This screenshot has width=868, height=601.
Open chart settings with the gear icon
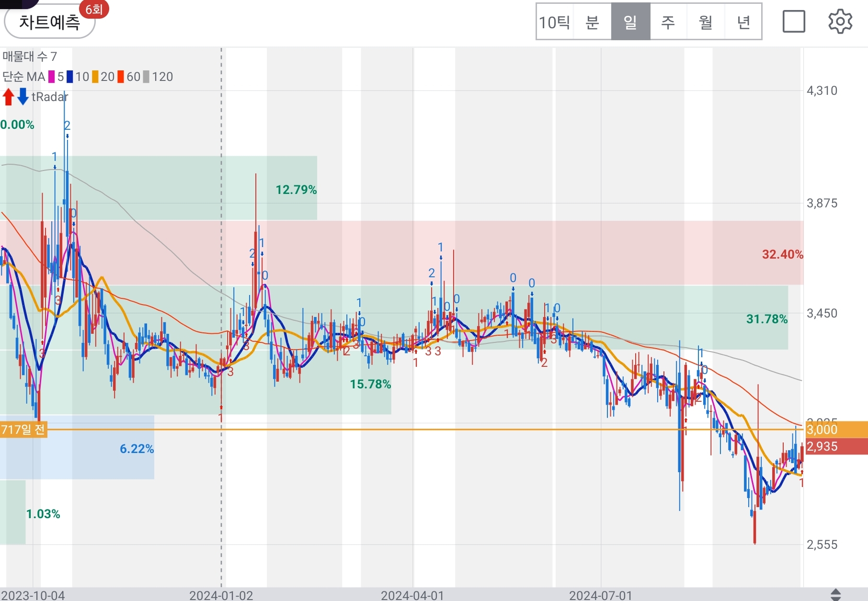tap(840, 22)
